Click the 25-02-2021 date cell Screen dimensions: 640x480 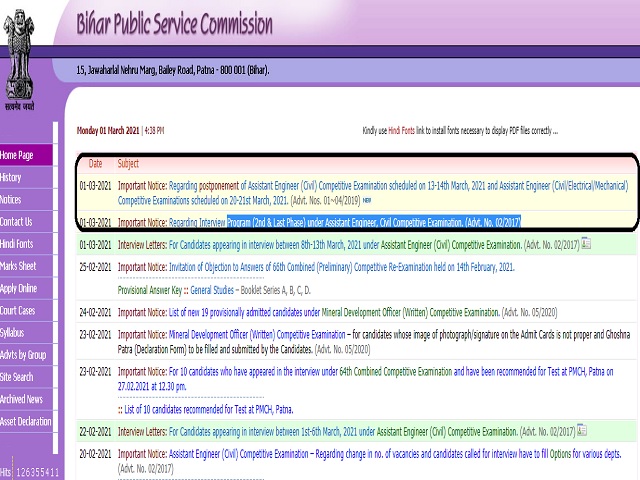tap(95, 267)
